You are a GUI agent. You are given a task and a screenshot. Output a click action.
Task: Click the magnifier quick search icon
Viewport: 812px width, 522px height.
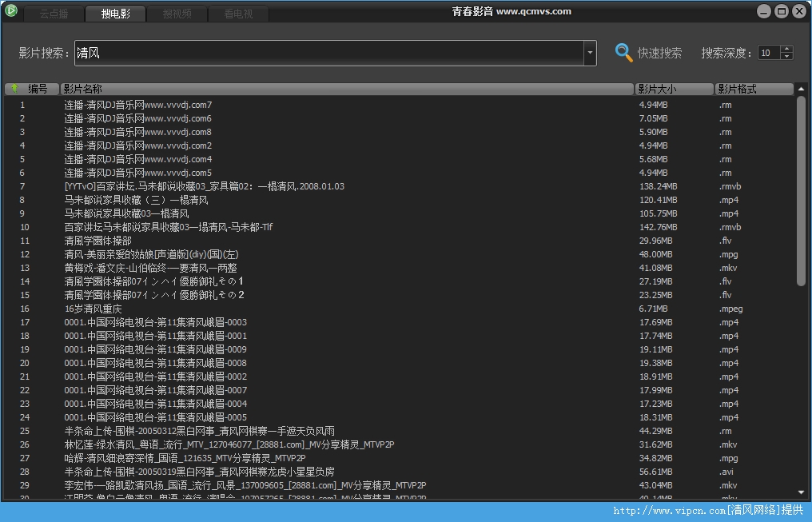[x=623, y=52]
